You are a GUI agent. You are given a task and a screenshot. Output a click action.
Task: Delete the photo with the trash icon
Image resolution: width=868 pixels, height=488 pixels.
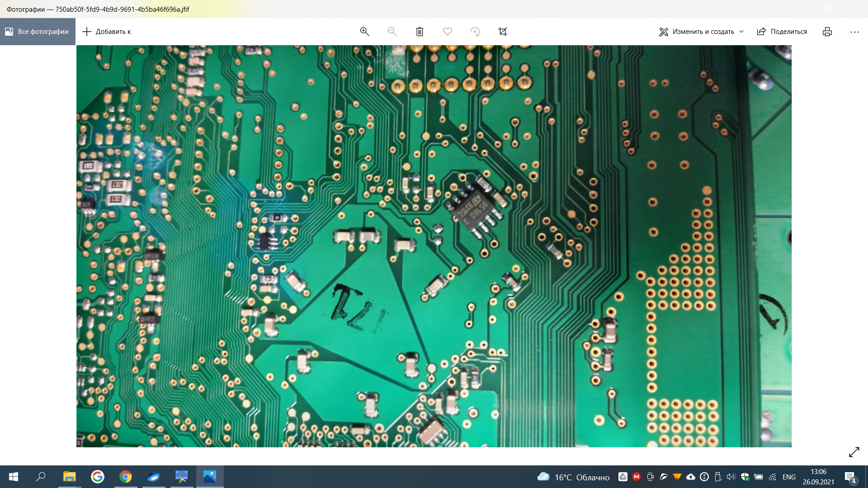pos(420,32)
